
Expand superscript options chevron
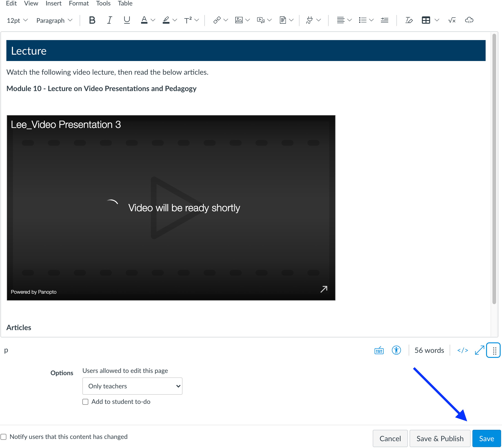coord(196,20)
